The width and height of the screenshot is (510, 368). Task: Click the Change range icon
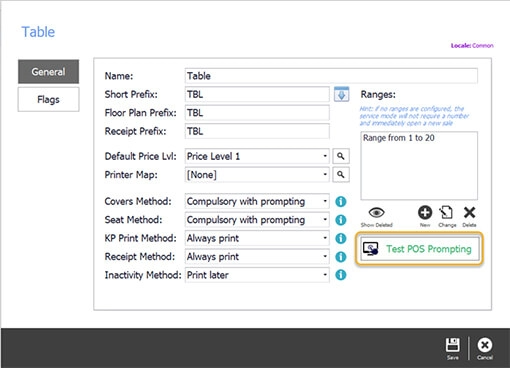447,216
